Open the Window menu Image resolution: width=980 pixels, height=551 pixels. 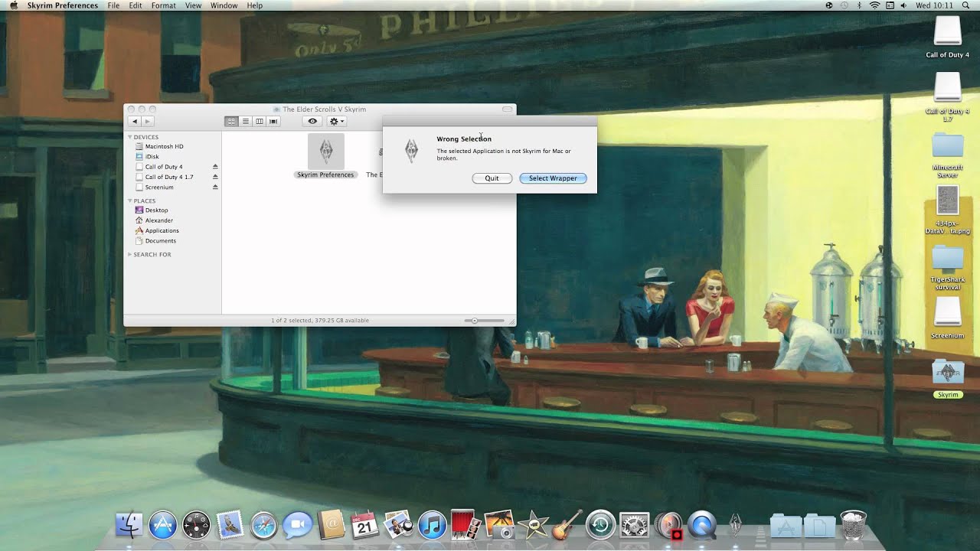[224, 5]
